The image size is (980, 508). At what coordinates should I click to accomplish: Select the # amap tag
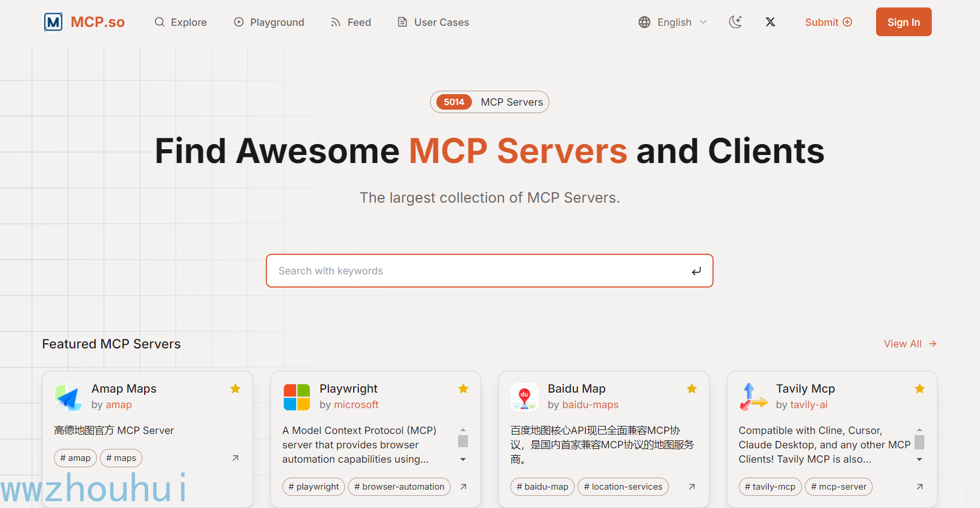[x=76, y=458]
